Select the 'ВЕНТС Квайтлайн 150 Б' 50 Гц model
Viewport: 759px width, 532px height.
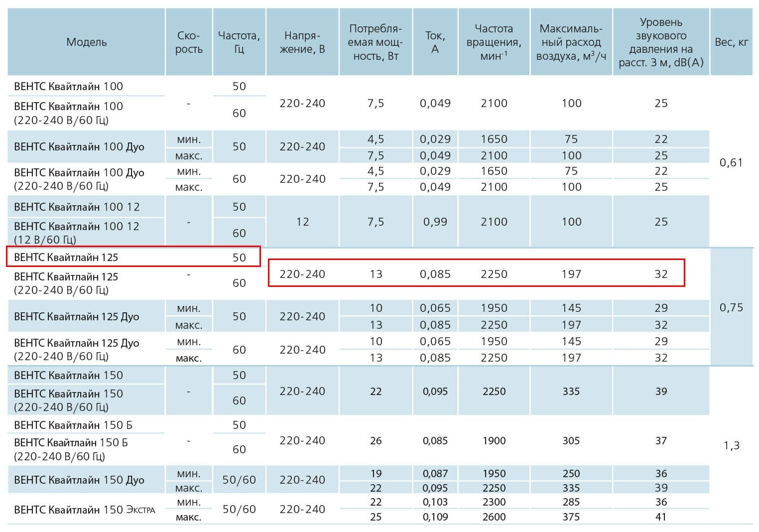(x=73, y=425)
